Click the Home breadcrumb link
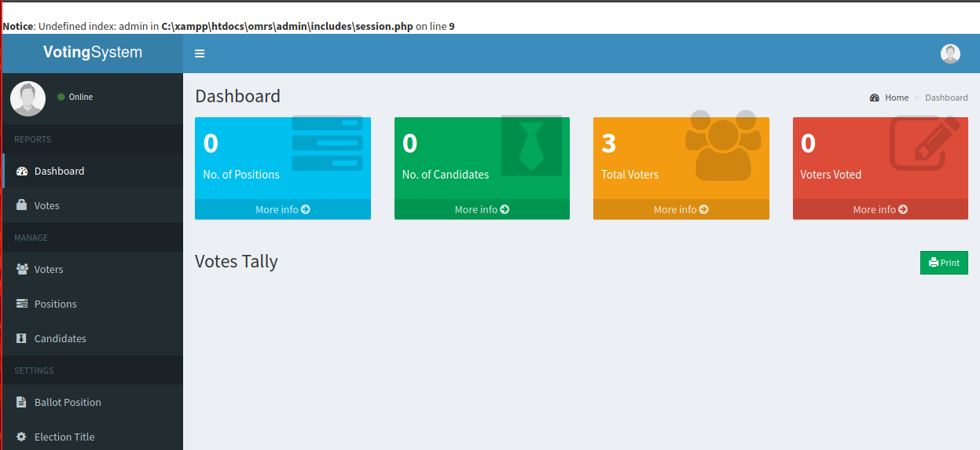Screen dimensions: 980x450 (897, 98)
